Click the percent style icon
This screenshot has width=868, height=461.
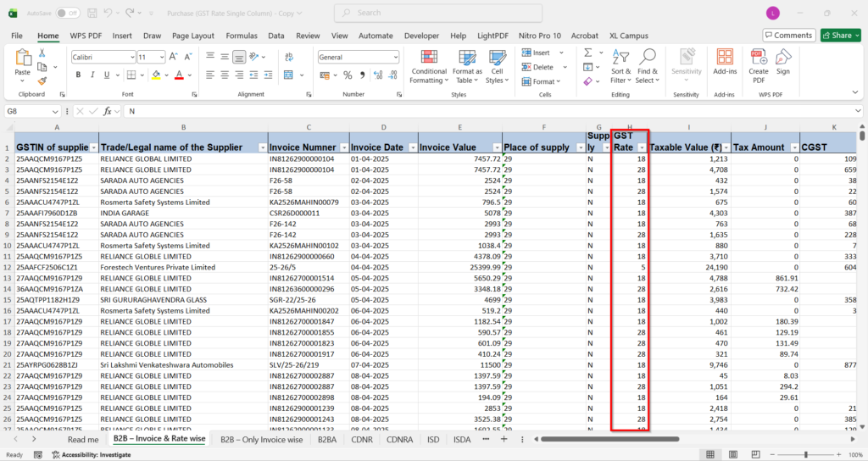tap(348, 75)
